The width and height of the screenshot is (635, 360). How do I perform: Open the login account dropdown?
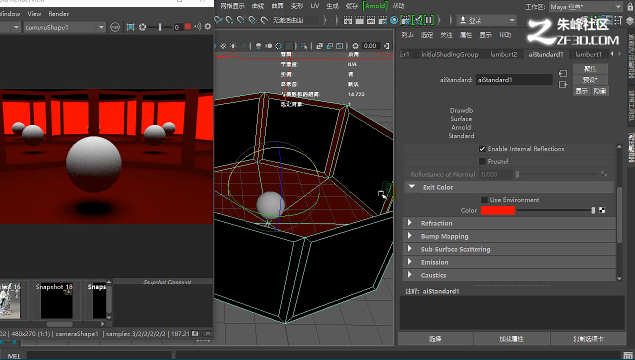(487, 20)
